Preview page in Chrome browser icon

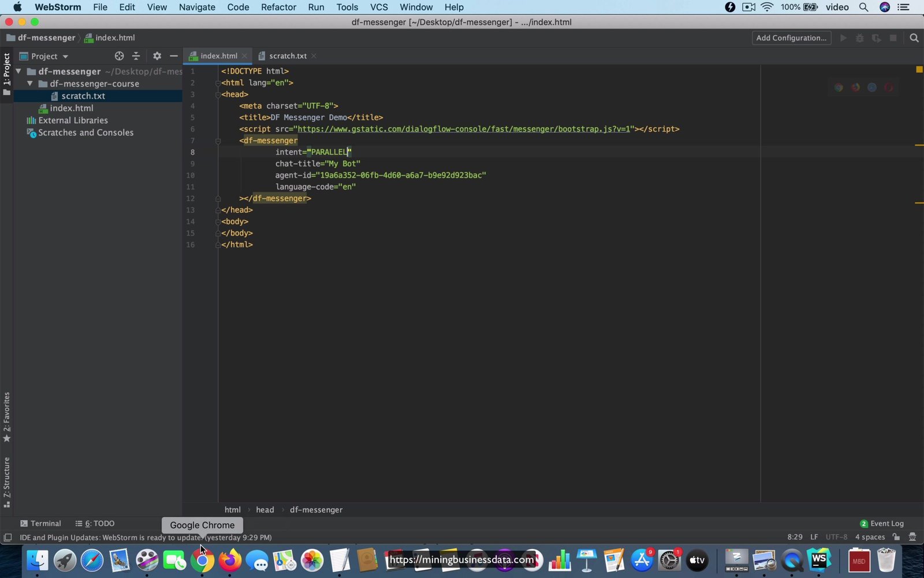coord(839,87)
